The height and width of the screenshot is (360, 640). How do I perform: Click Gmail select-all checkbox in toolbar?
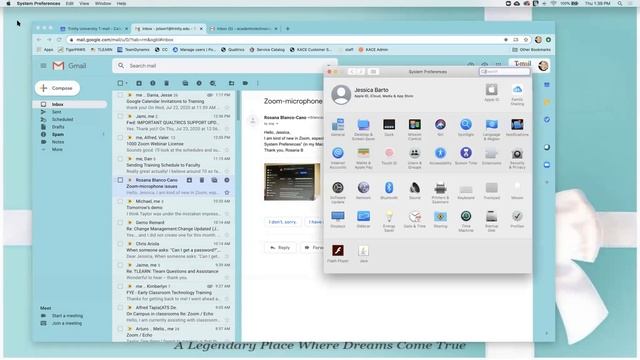120,83
